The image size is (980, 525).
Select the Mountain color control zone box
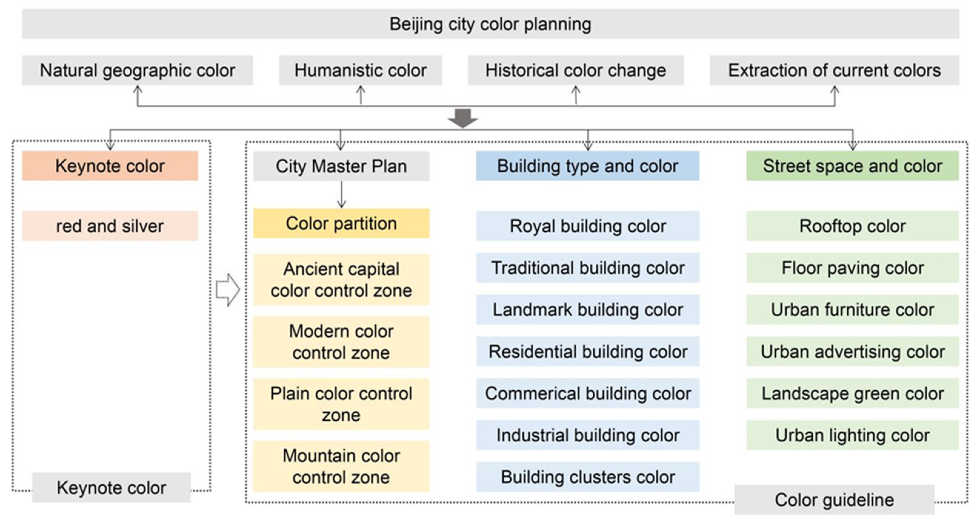click(x=341, y=466)
